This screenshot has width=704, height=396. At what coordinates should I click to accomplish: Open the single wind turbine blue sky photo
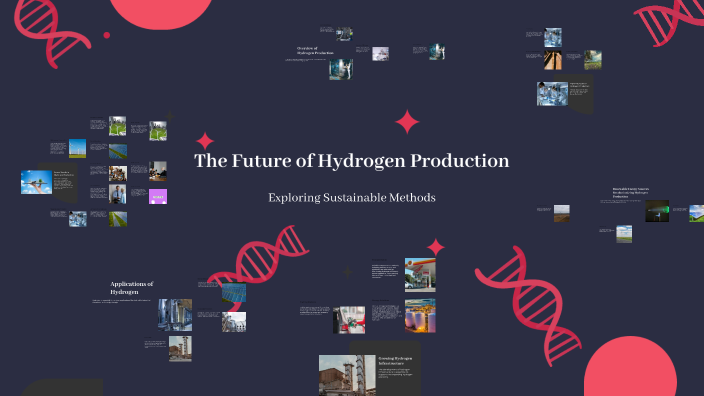coord(77,149)
